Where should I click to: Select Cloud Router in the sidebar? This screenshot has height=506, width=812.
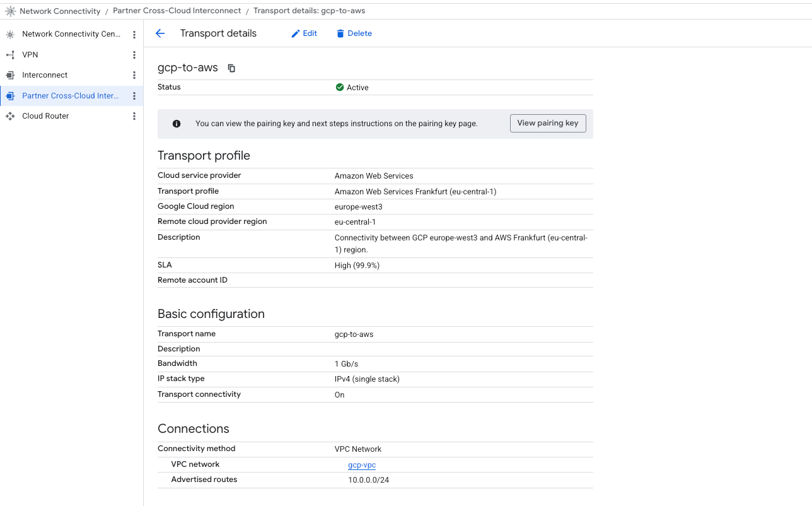pyautogui.click(x=45, y=116)
